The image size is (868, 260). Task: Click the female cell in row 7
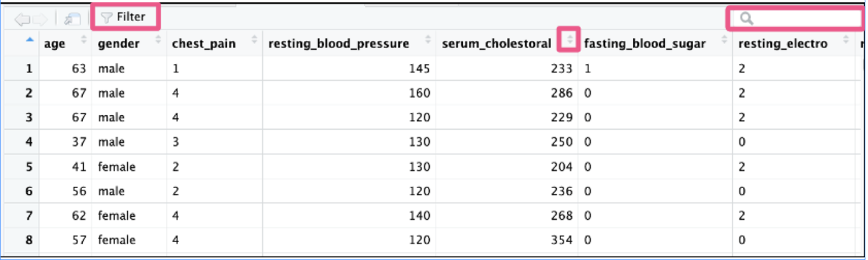tap(116, 215)
